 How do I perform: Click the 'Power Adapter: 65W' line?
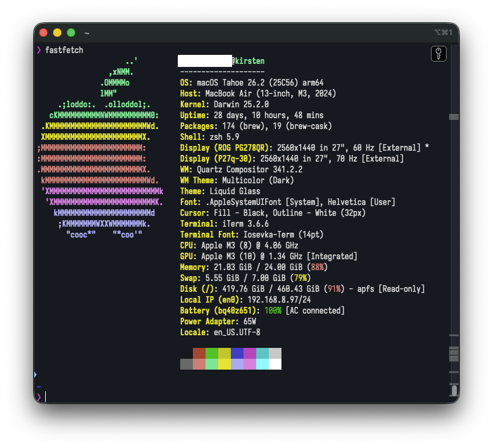(218, 321)
